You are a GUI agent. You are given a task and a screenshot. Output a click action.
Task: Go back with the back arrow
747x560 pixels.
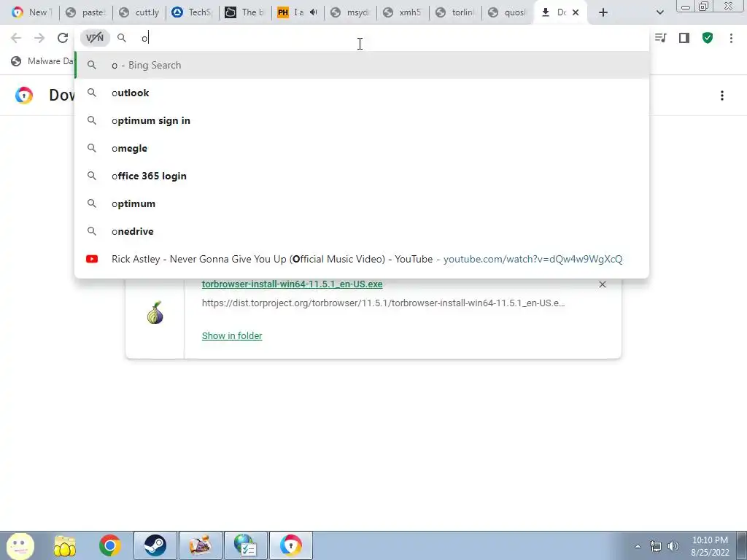tap(16, 38)
